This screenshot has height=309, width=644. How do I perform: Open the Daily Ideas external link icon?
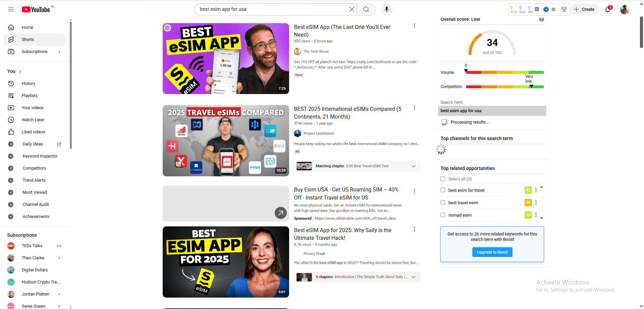click(59, 144)
